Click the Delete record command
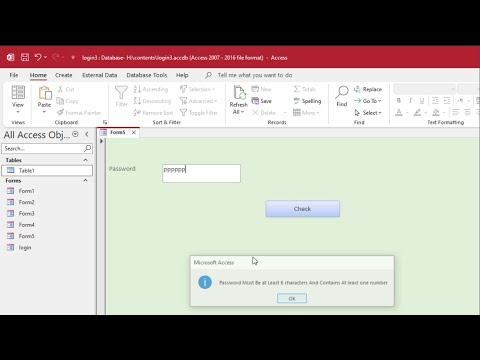Viewport: 480px width, 360px height. (264, 113)
